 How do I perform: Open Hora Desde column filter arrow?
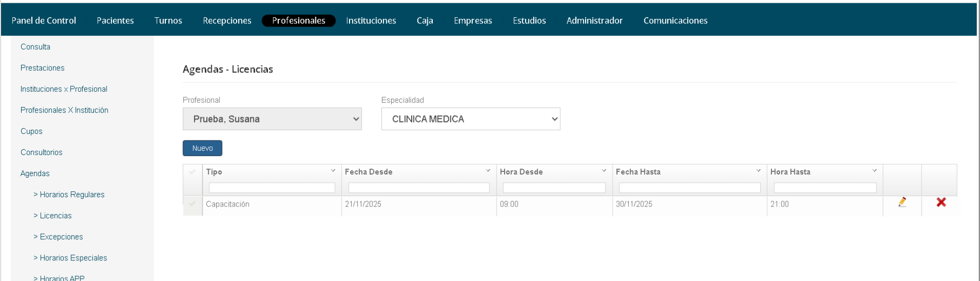click(604, 171)
